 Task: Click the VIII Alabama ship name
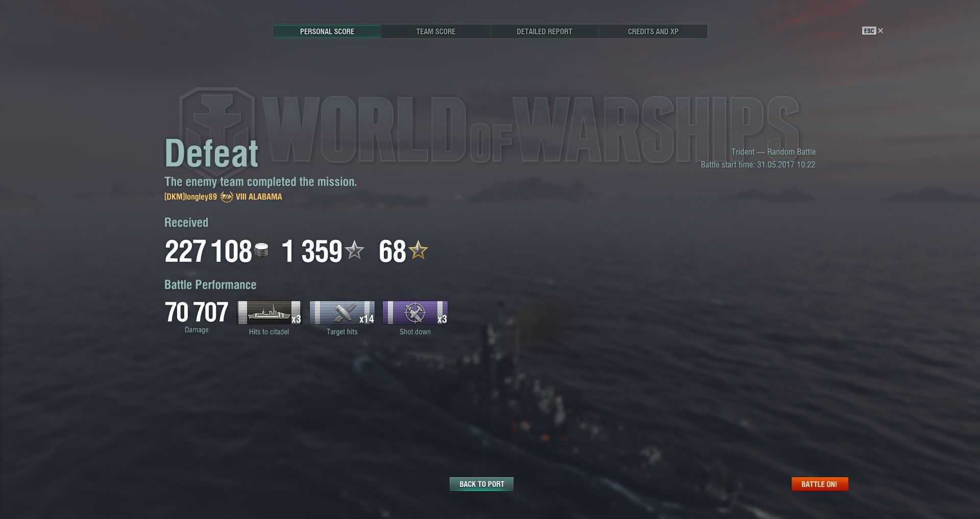pyautogui.click(x=259, y=196)
